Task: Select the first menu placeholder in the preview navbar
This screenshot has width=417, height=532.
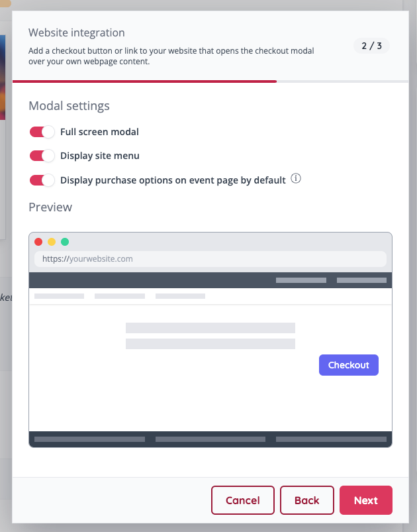Action: [x=59, y=295]
